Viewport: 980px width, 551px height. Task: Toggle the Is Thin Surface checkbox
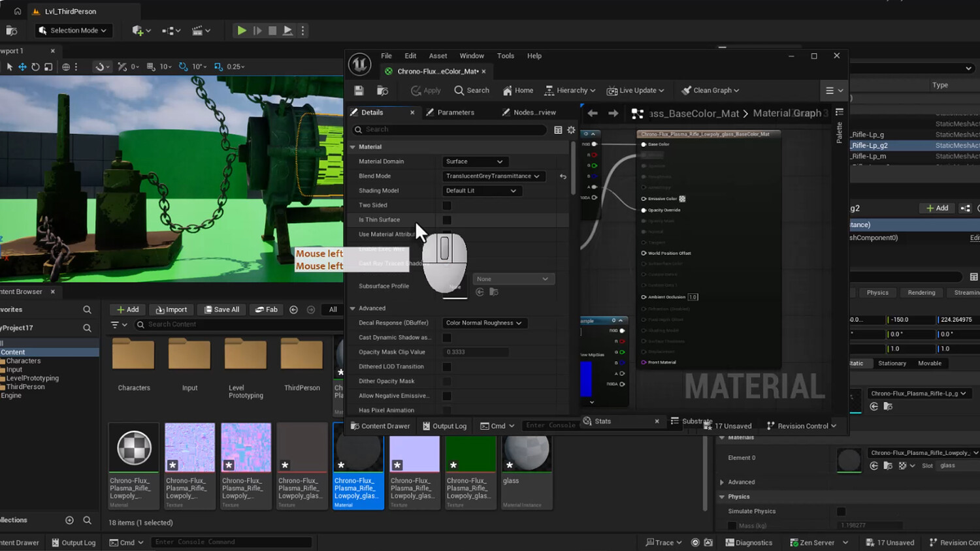click(447, 220)
